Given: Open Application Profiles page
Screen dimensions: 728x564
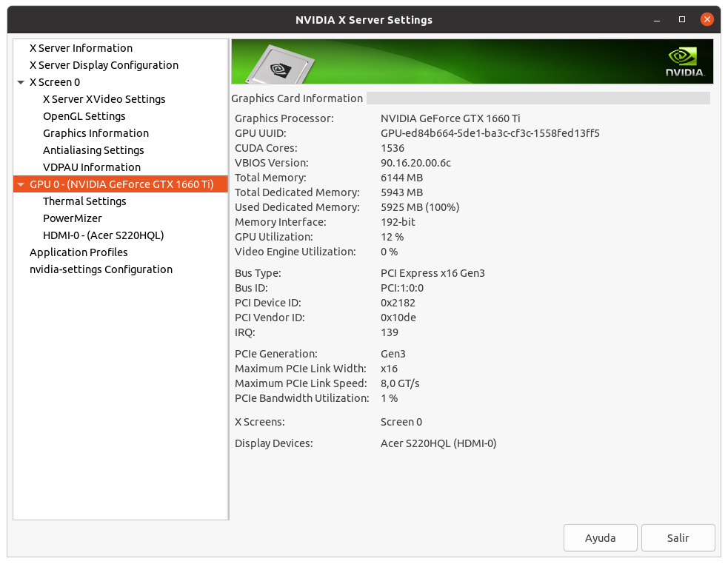Looking at the screenshot, I should [79, 252].
